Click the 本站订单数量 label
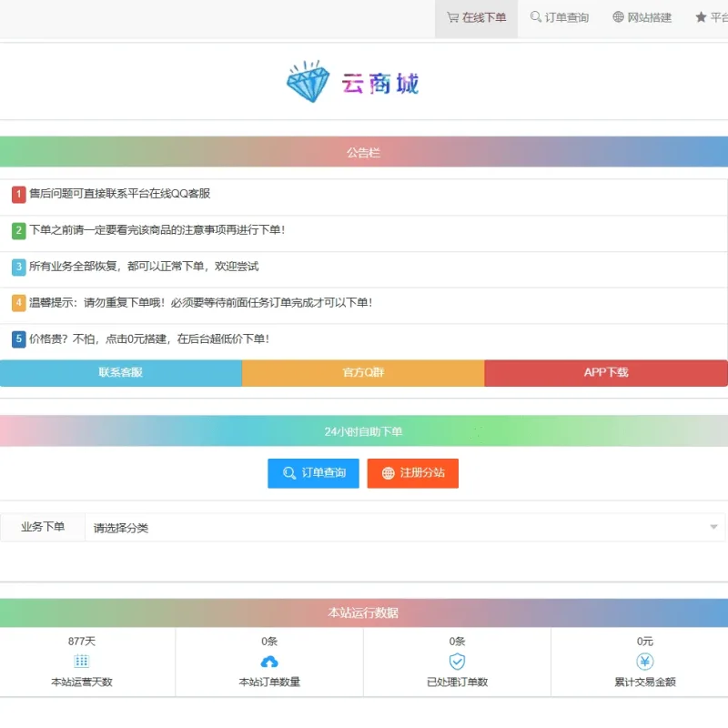The width and height of the screenshot is (728, 728). coord(269,682)
